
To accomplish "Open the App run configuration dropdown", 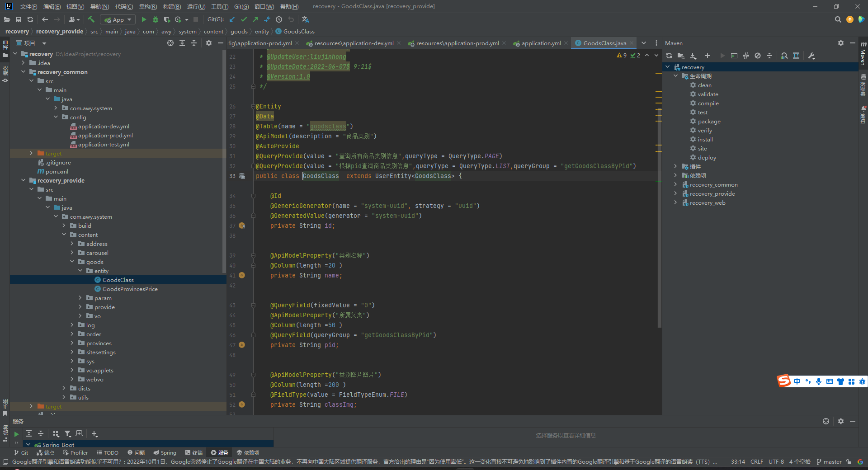I will 118,19.
